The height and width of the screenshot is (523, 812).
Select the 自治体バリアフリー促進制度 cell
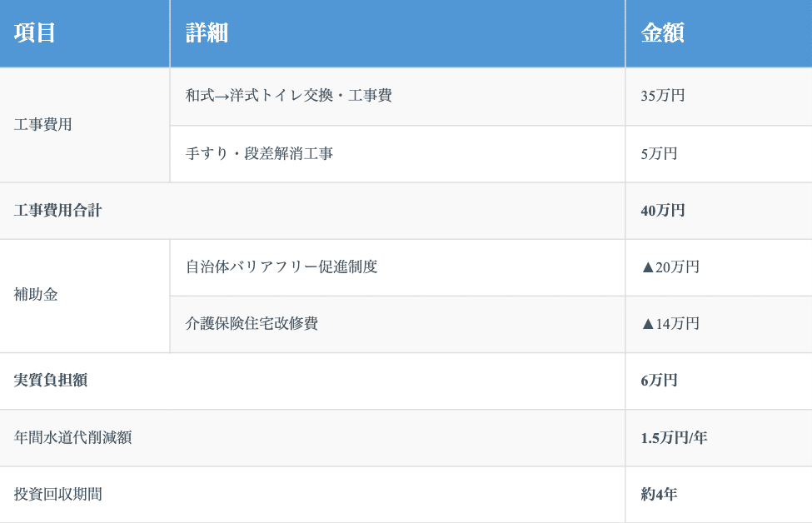(x=281, y=267)
